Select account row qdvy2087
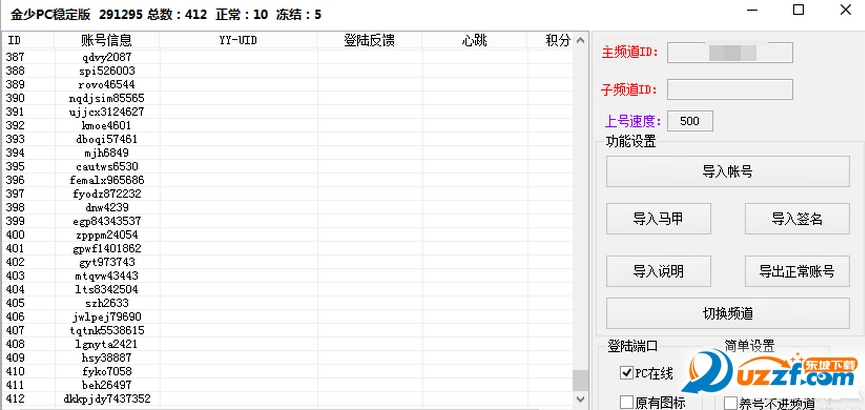865x410 pixels. [287, 57]
